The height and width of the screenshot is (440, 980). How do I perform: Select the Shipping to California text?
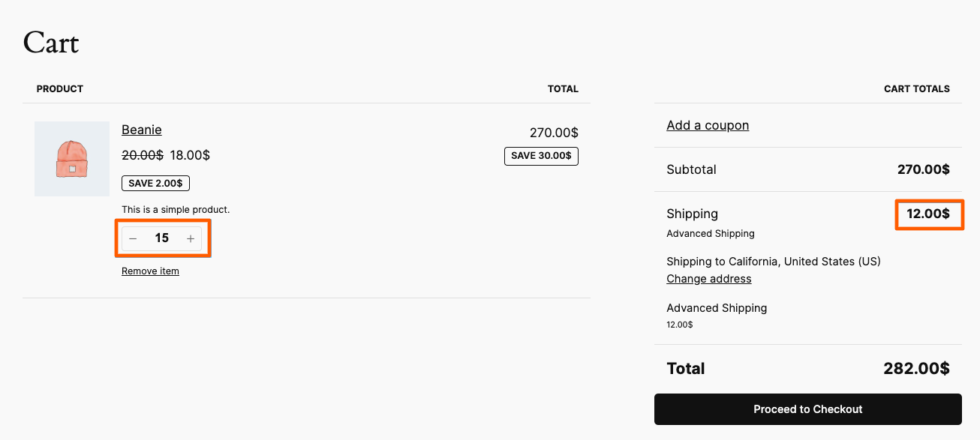tap(774, 262)
